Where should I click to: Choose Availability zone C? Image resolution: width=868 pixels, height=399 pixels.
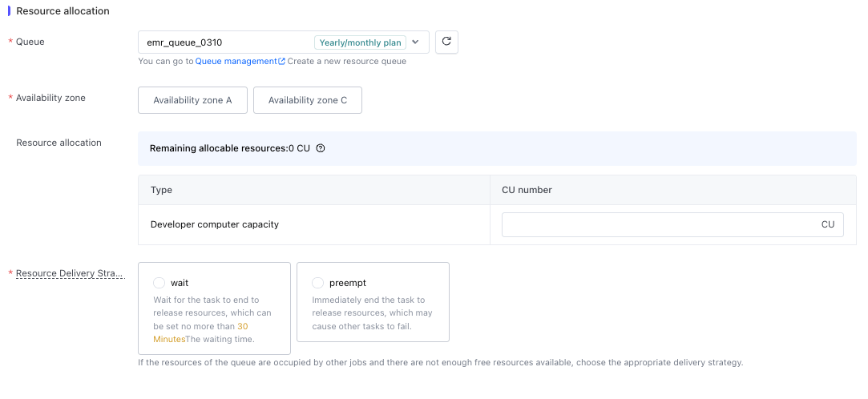(x=308, y=100)
